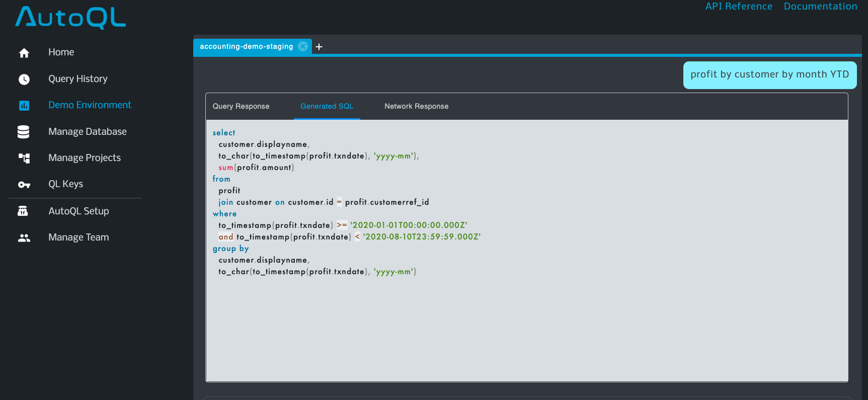Open Manage Projects tree icon

(x=24, y=158)
